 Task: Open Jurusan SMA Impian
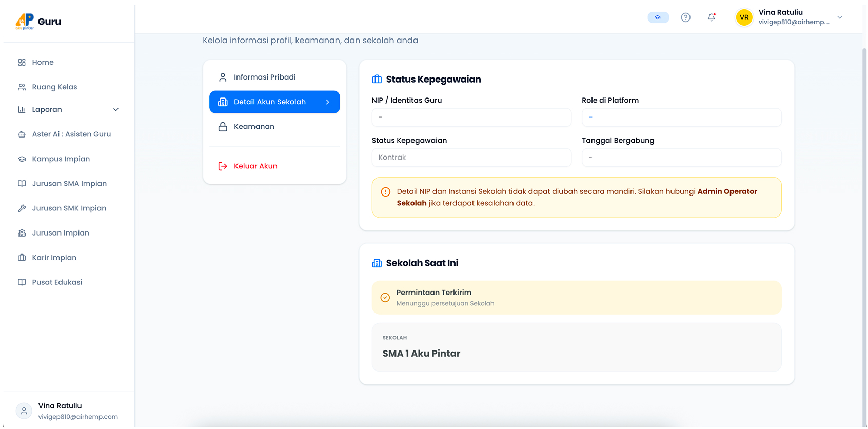68,184
